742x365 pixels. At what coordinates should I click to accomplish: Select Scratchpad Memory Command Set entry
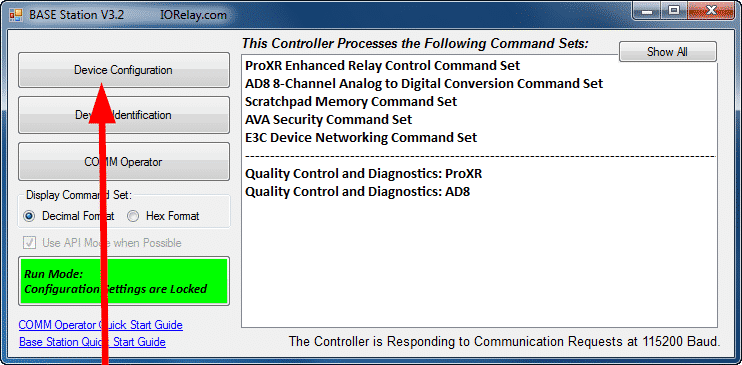click(351, 101)
